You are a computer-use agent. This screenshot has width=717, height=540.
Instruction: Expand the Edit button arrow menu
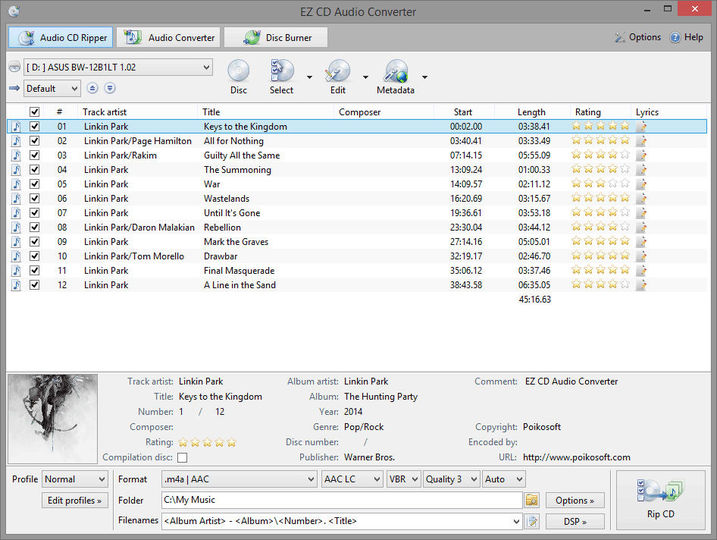pos(365,77)
